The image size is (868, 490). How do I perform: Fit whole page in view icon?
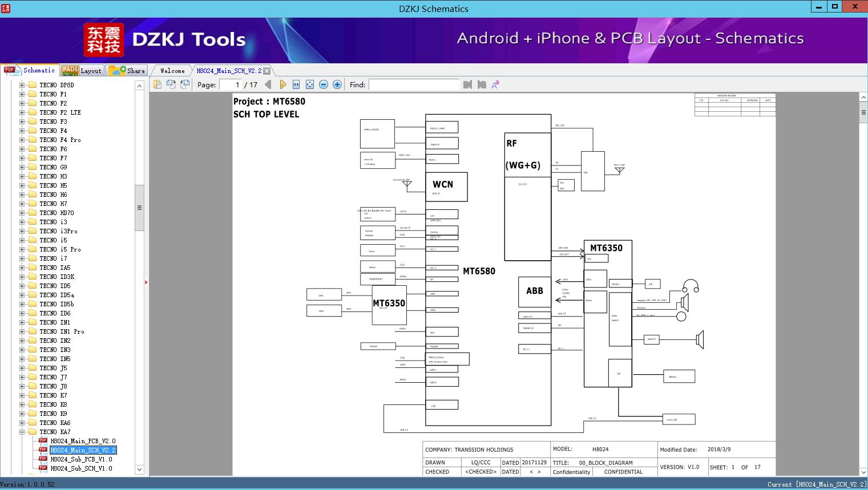[310, 84]
